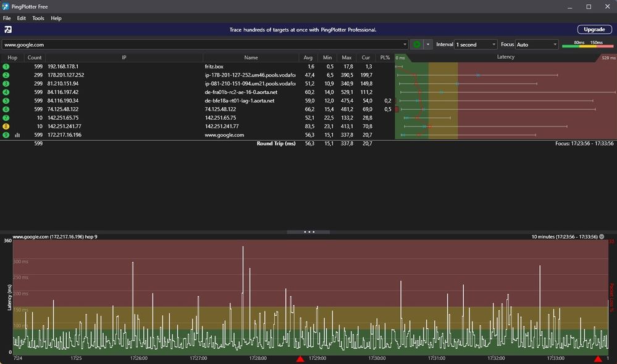Click IP address 178.201.127.252
Screen dimensions: 617x364
tap(65, 75)
